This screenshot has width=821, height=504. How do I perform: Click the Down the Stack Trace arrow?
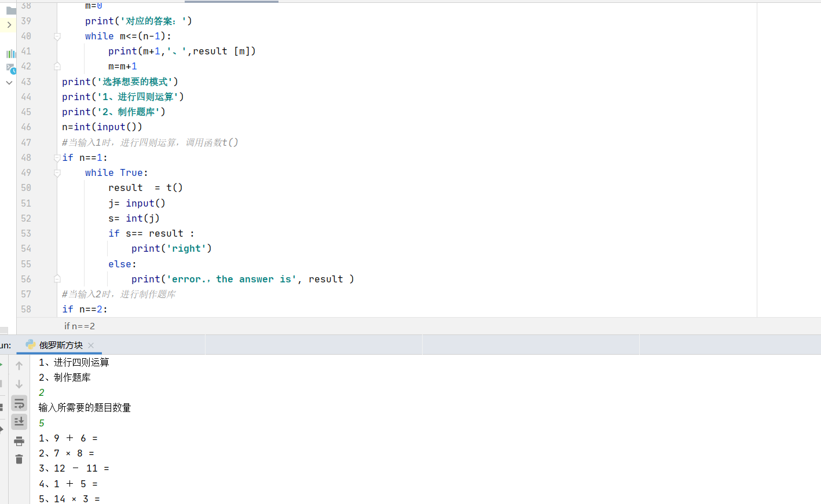click(19, 384)
